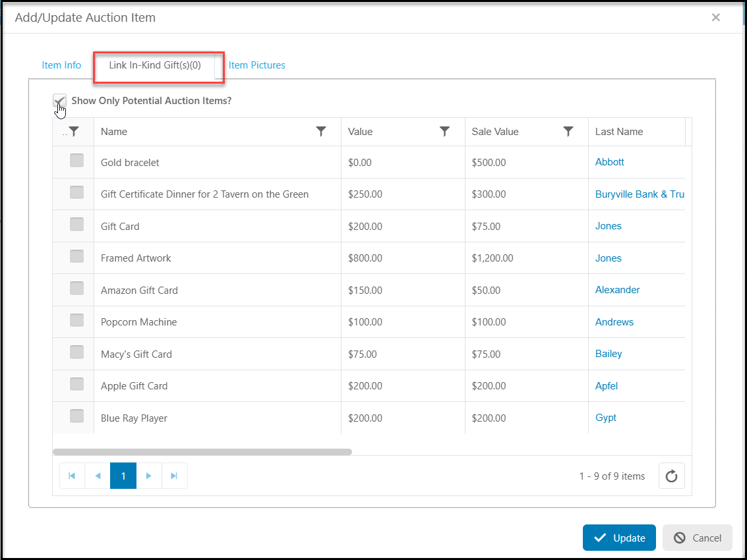This screenshot has height=560, width=747.
Task: Go to the first page of the grid
Action: (x=72, y=476)
